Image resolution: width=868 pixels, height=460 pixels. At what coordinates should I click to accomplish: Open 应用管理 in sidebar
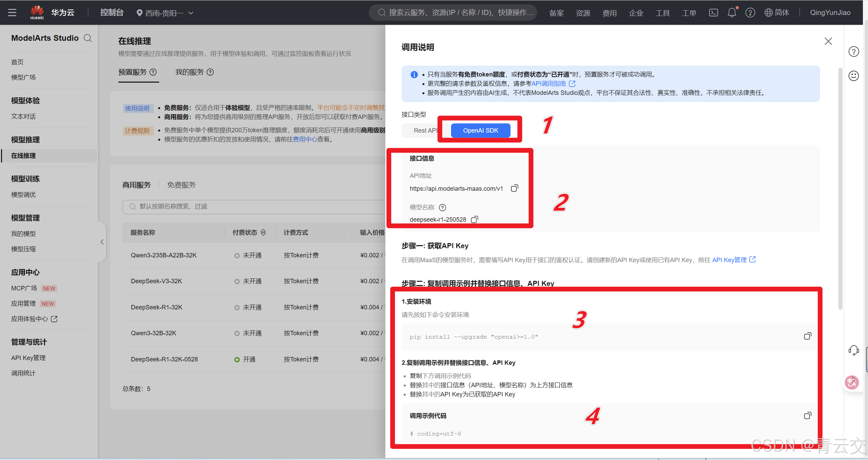(23, 303)
